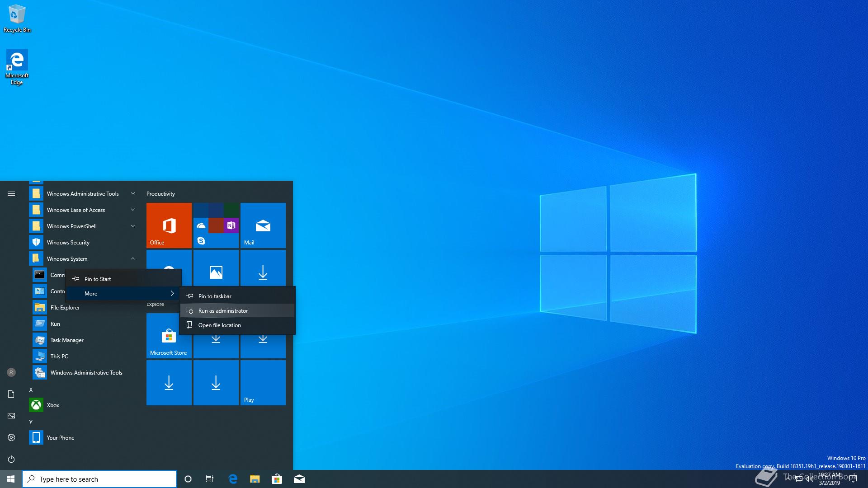The width and height of the screenshot is (868, 488).
Task: Open the user account icon in Start sidebar
Action: tap(11, 372)
